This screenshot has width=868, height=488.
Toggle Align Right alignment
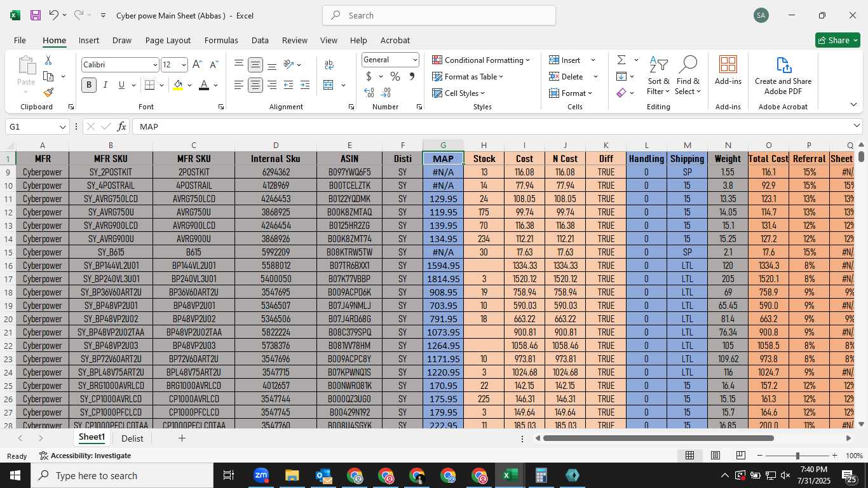click(x=272, y=85)
